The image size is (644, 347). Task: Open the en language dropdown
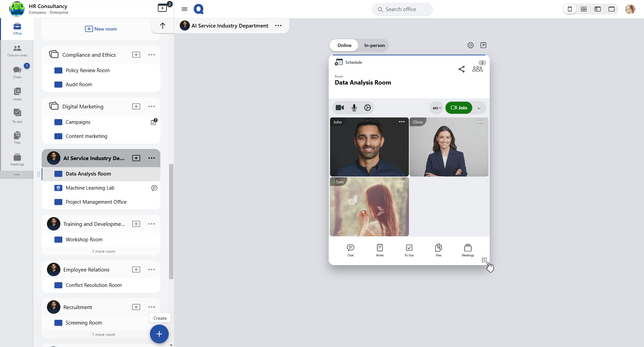(x=436, y=108)
